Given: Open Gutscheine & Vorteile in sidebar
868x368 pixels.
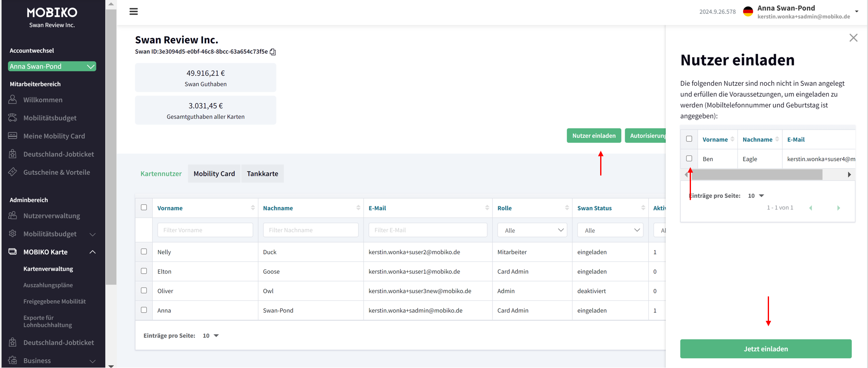Looking at the screenshot, I should 56,172.
